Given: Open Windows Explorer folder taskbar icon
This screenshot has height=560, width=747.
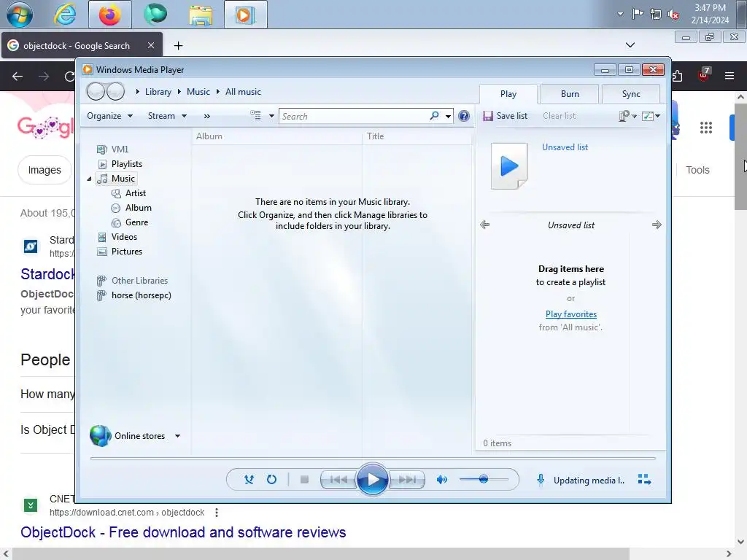Looking at the screenshot, I should 201,15.
